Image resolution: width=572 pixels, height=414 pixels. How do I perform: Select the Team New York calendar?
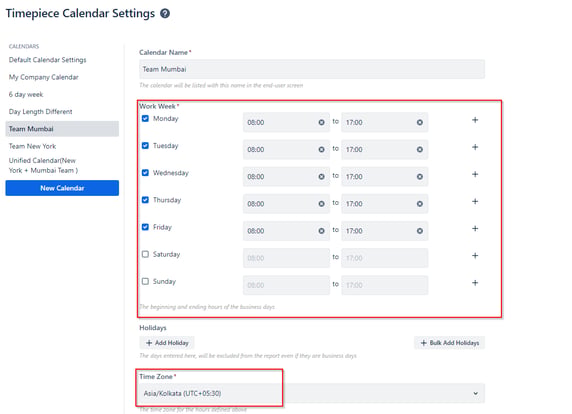click(32, 146)
